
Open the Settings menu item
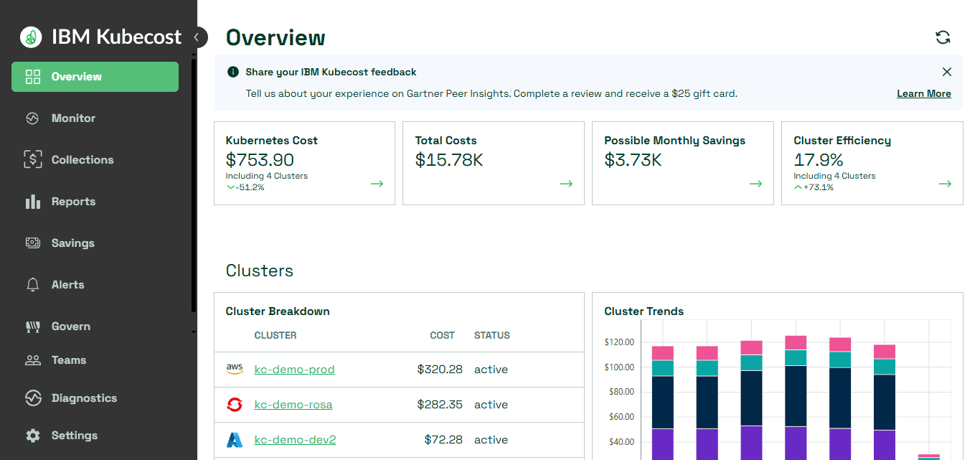point(95,436)
